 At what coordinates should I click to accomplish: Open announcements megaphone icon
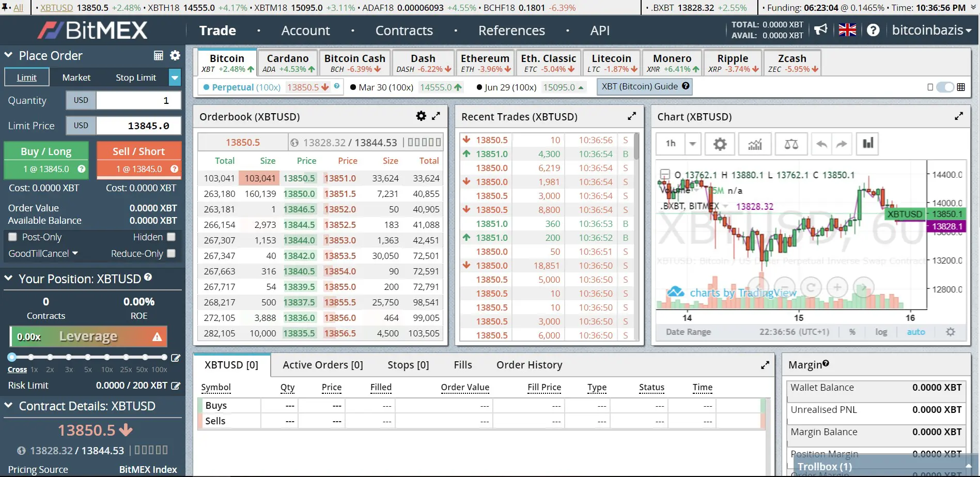pos(821,29)
